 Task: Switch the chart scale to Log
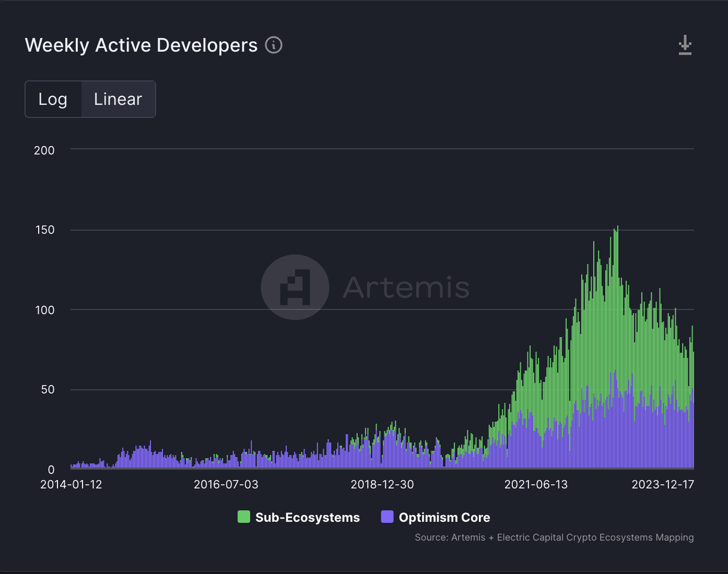point(53,99)
